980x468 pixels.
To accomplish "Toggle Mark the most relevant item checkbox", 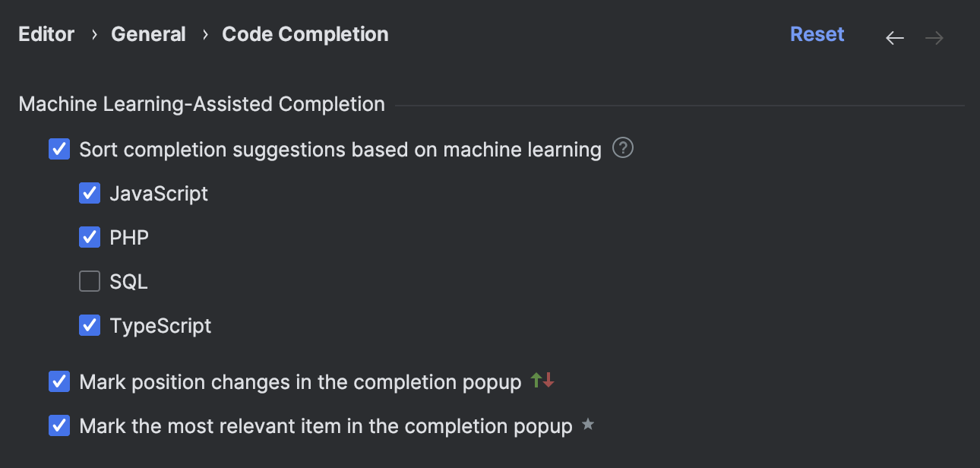I will pyautogui.click(x=59, y=425).
